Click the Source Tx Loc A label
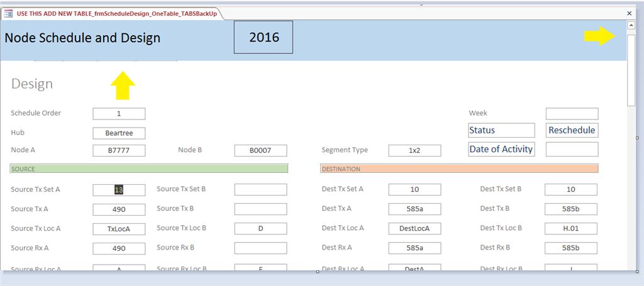 click(36, 228)
